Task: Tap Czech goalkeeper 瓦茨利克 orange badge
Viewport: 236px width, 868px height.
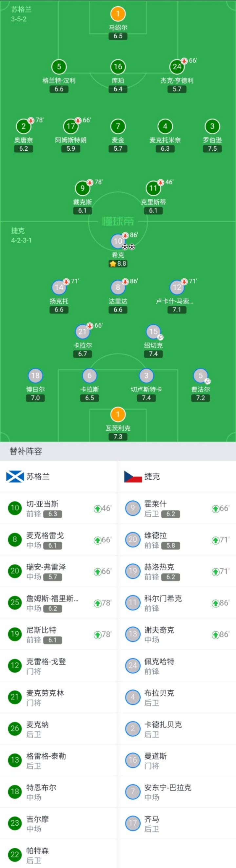Action: coord(118,415)
